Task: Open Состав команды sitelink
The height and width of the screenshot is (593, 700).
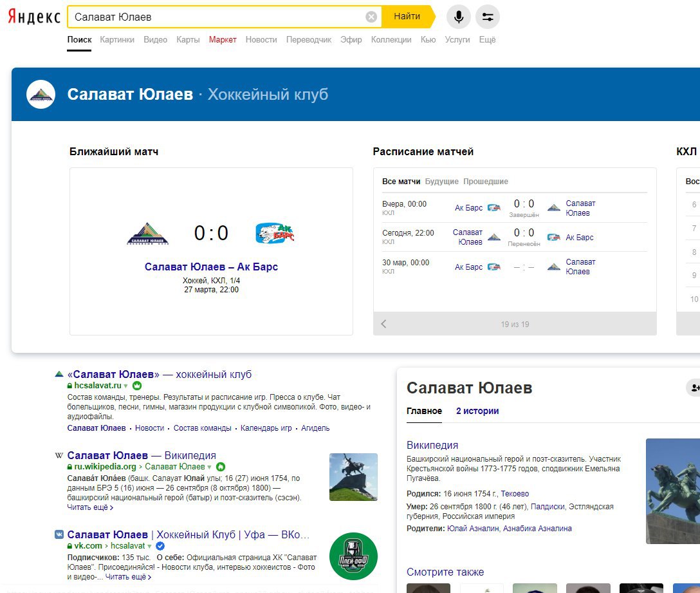Action: coord(202,428)
